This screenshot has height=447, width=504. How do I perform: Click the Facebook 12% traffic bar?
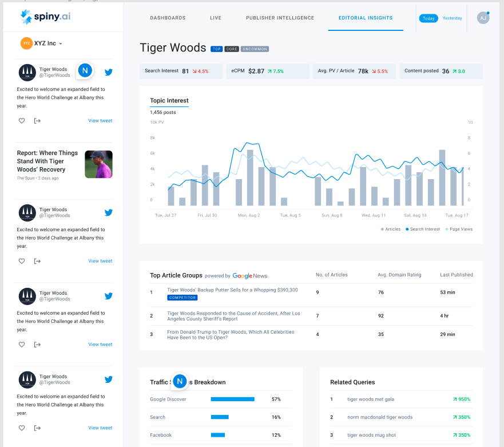pyautogui.click(x=218, y=436)
